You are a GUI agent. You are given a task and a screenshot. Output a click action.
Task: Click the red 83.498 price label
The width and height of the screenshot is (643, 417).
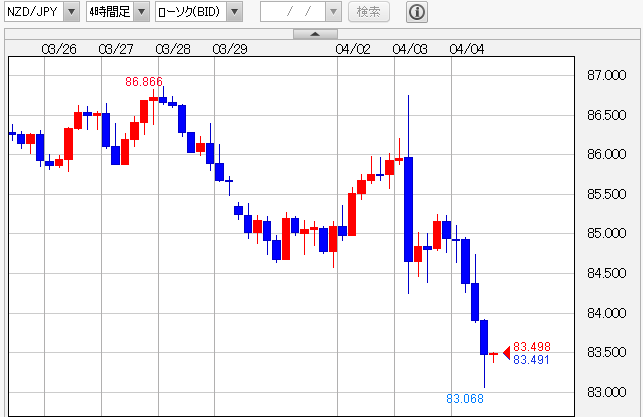[531, 347]
